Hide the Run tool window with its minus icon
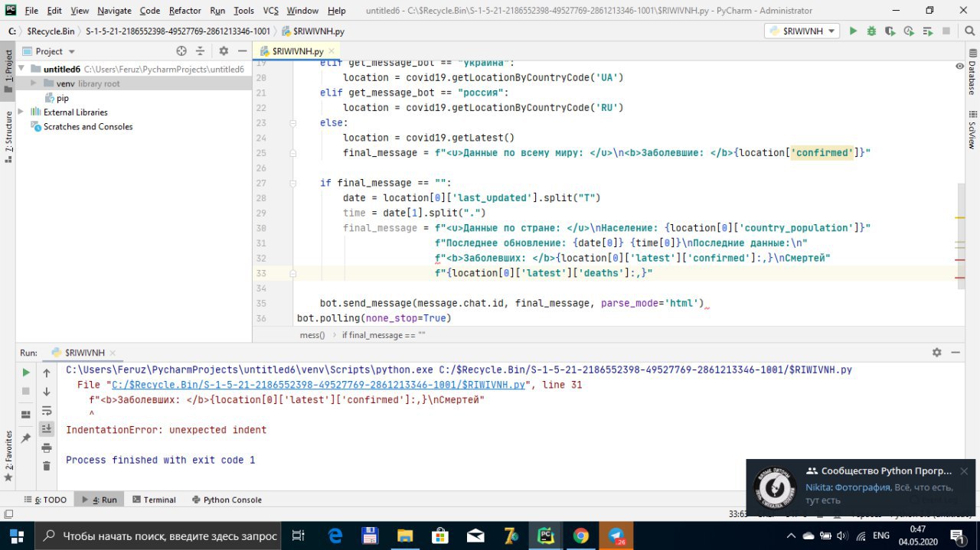The width and height of the screenshot is (980, 550). pos(956,353)
